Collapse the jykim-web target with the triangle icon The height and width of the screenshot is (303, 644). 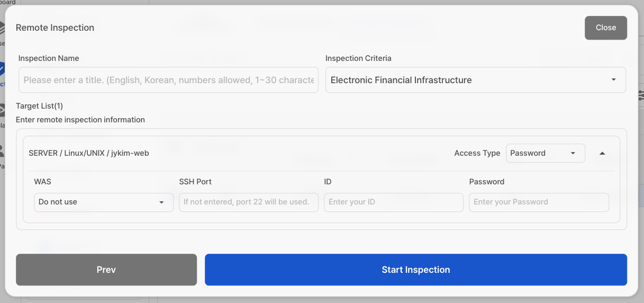coord(602,154)
